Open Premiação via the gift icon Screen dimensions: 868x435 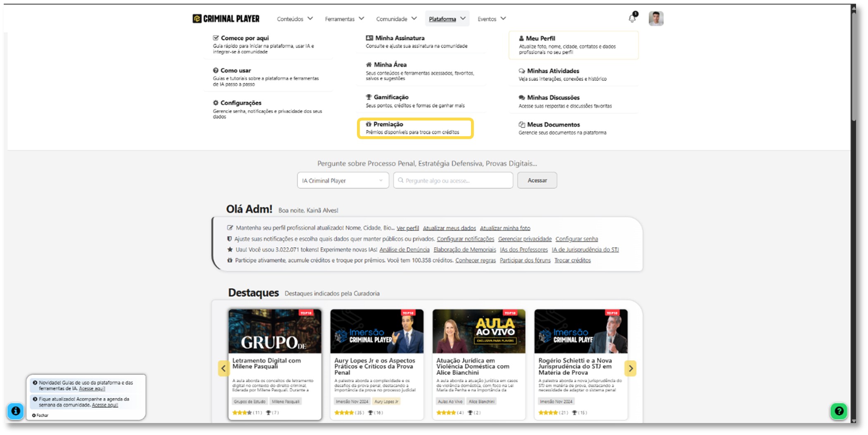[x=369, y=124]
